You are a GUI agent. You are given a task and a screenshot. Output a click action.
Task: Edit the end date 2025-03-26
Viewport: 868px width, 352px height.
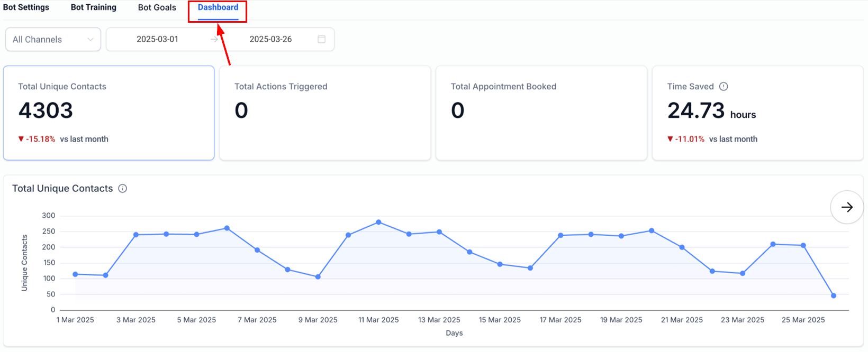[270, 39]
